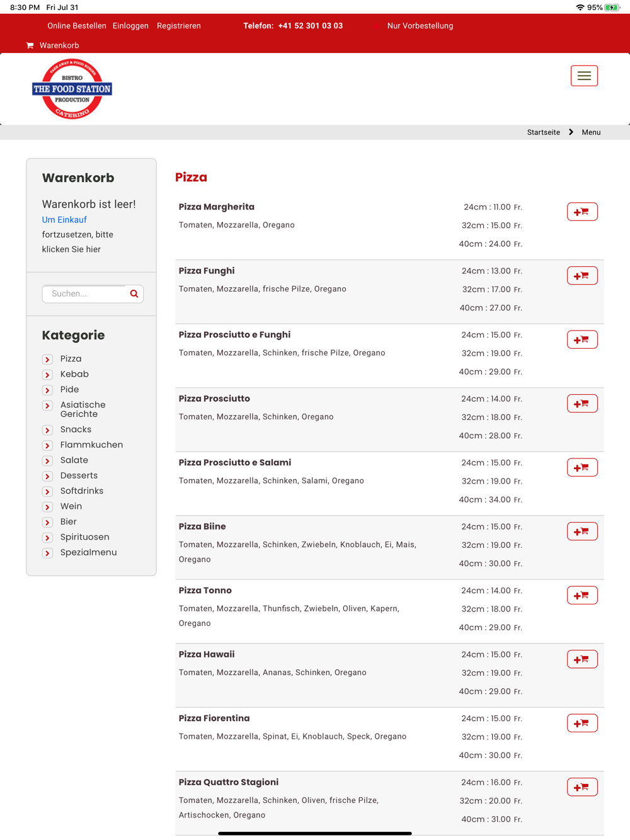Open the Pizza category
The width and height of the screenshot is (630, 840).
pyautogui.click(x=71, y=359)
